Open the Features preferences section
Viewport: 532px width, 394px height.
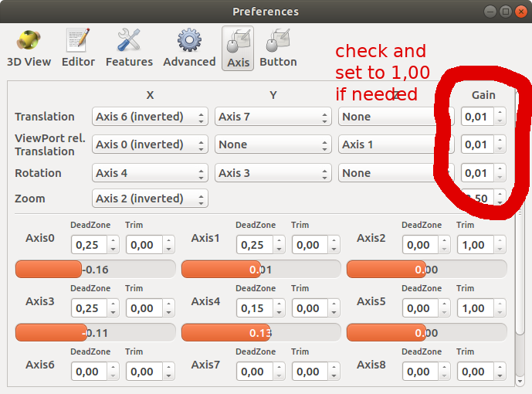(x=129, y=48)
